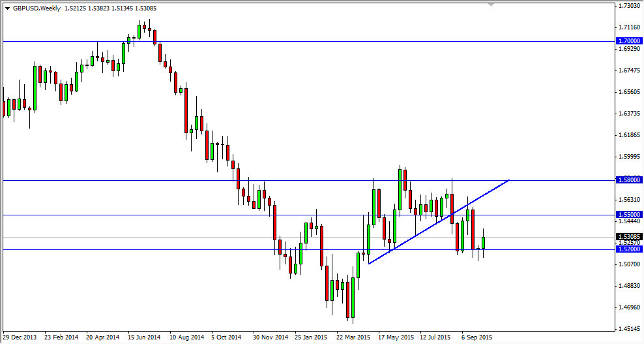Viewport: 644px width, 344px height.
Task: Select the horizontal line at 1.55000
Action: (x=308, y=215)
